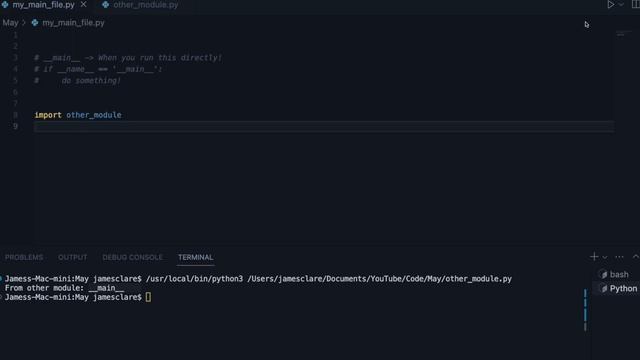Image resolution: width=640 pixels, height=360 pixels.
Task: Create a new terminal with plus icon
Action: pos(594,257)
